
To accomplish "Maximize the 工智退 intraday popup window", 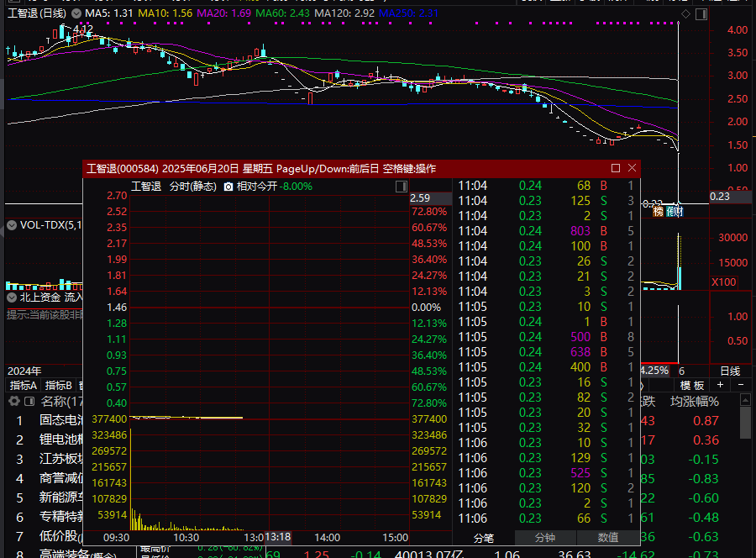I will click(x=616, y=168).
